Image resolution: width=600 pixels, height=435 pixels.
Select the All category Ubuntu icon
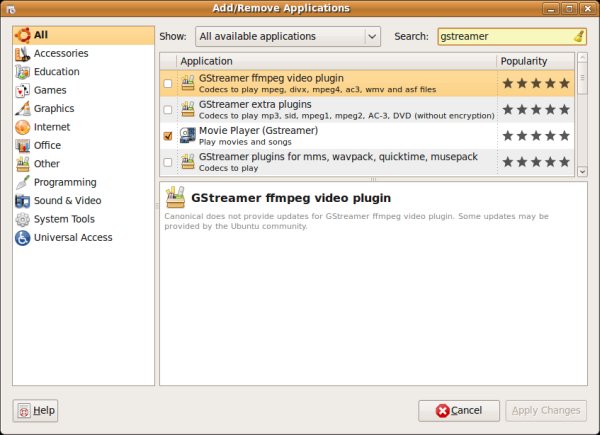pos(23,35)
